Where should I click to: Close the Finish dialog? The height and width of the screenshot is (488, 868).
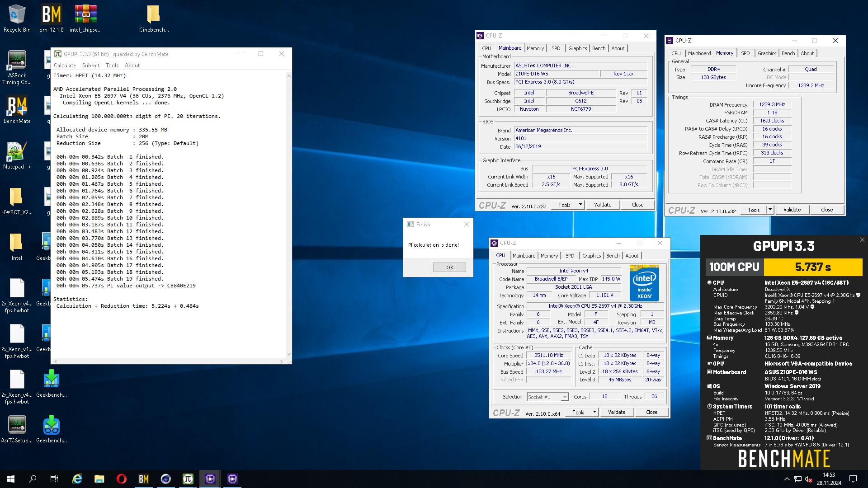467,224
